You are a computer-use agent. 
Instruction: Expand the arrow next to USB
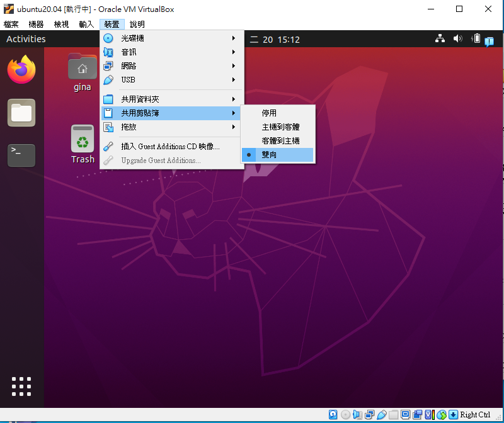click(x=234, y=80)
